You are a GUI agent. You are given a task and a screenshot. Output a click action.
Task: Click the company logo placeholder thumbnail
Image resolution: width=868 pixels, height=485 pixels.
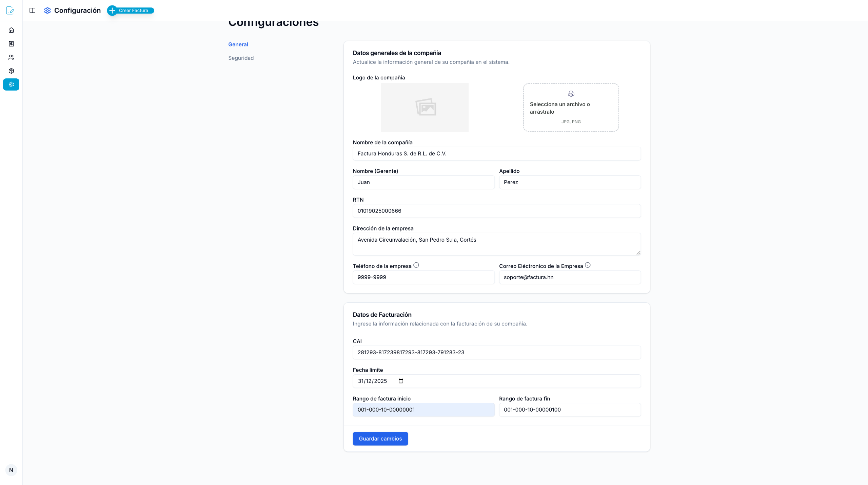pyautogui.click(x=425, y=107)
